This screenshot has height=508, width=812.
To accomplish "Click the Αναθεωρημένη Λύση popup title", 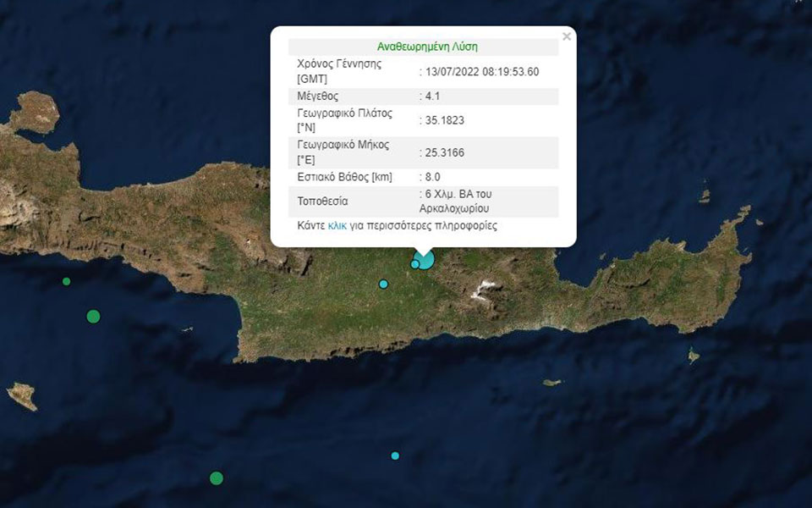I will 426,45.
